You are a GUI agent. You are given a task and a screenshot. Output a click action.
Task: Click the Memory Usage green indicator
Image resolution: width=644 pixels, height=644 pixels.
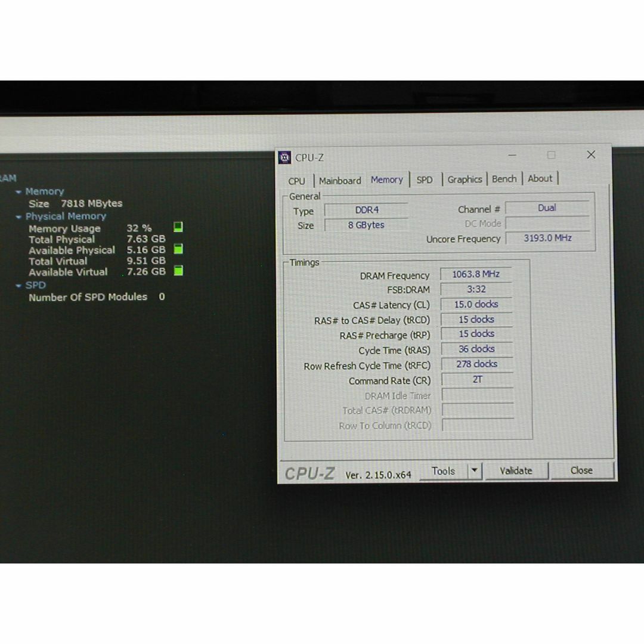pos(178,227)
